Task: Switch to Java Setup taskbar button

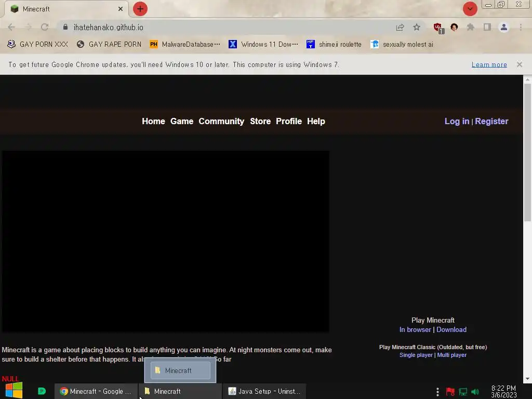Action: [264, 391]
